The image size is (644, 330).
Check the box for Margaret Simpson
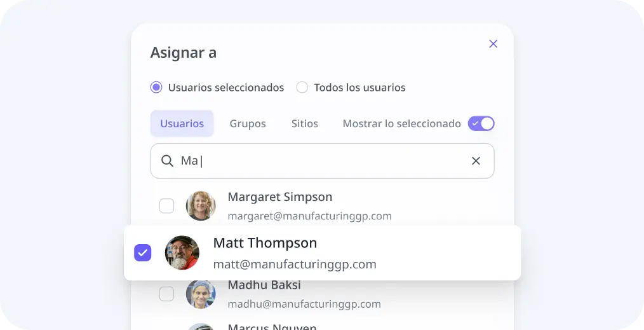[166, 206]
